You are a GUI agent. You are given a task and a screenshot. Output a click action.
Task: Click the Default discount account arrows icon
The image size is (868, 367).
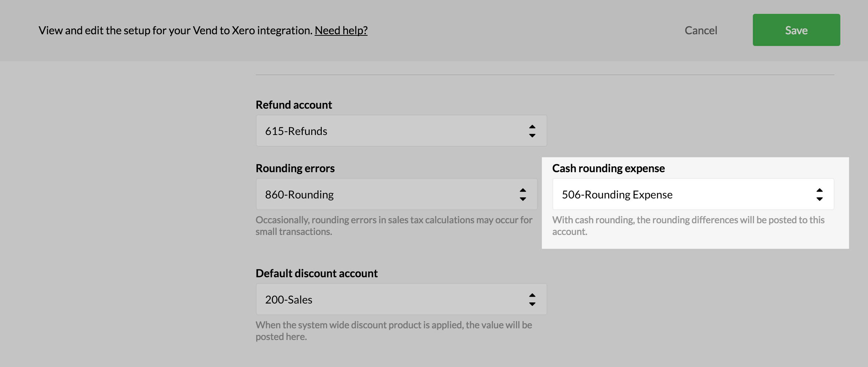pos(532,300)
